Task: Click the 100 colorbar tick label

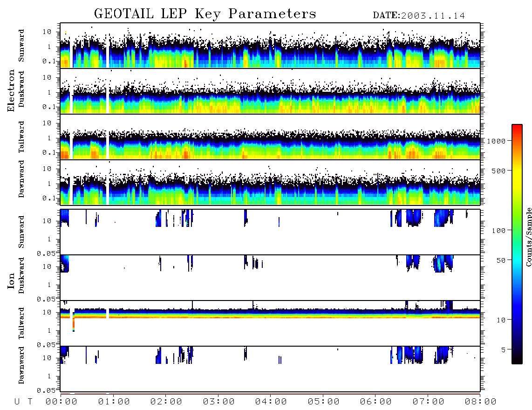Action: click(x=498, y=231)
